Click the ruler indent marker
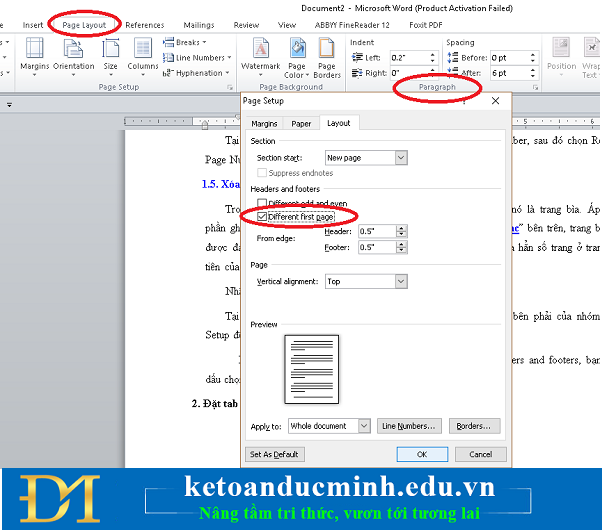This screenshot has height=530, width=603. (x=205, y=125)
